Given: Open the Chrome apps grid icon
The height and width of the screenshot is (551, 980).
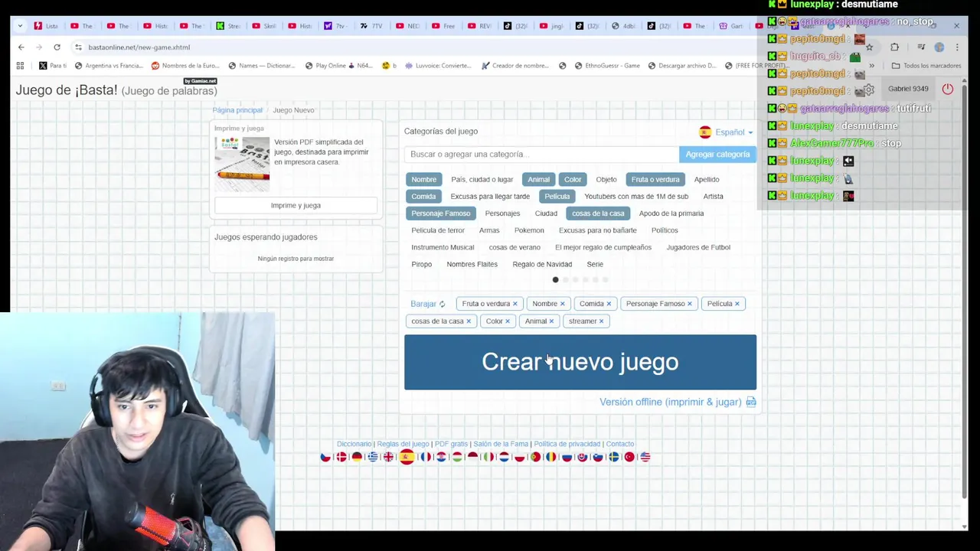Looking at the screenshot, I should (x=20, y=66).
